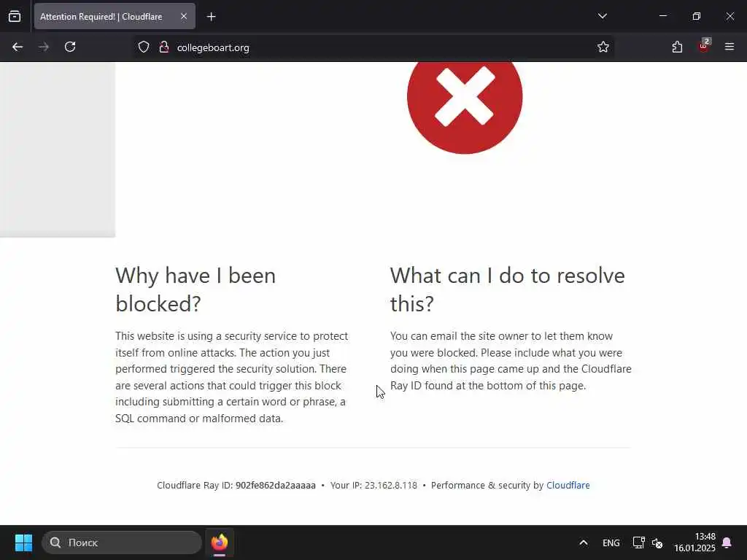Go forward with the forward arrow
Image resolution: width=747 pixels, height=560 pixels.
(x=44, y=47)
